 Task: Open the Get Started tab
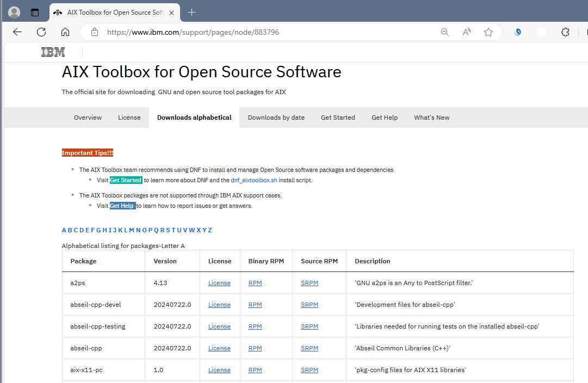[338, 118]
